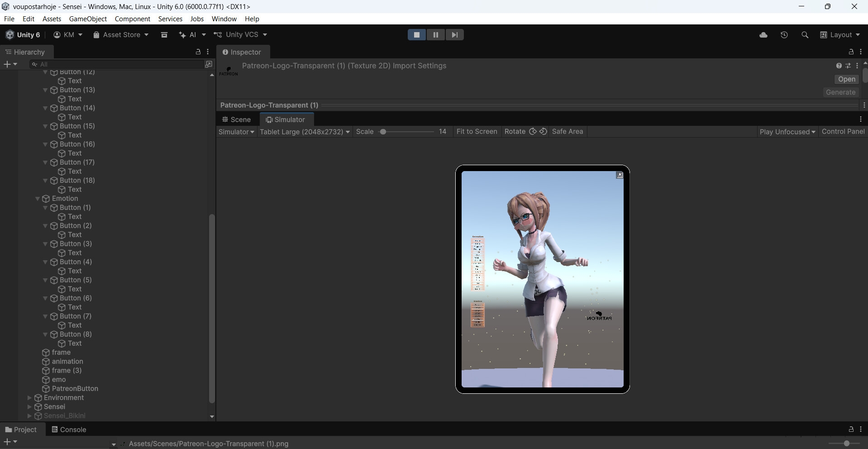Open the Simulator Control Panel
Image resolution: width=868 pixels, height=449 pixels.
click(x=843, y=132)
